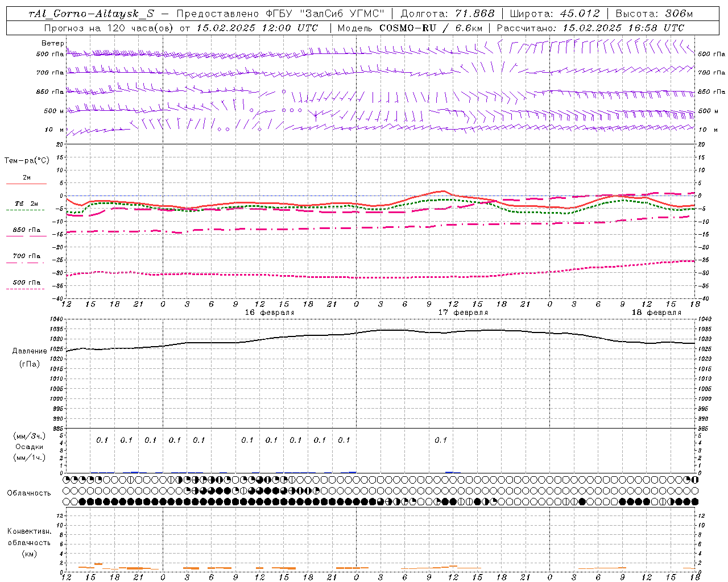Click the (мм/1ч.) precipitation unit label
728x582 pixels.
pos(30,458)
